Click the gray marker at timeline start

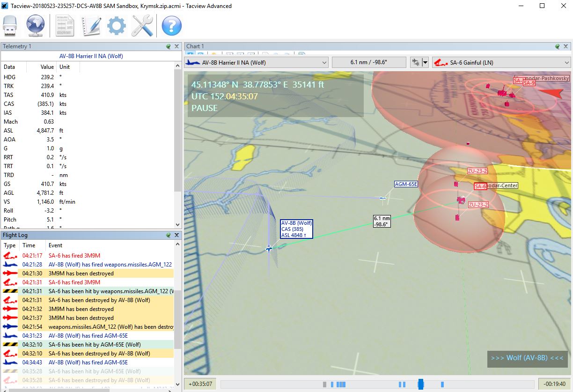(x=324, y=384)
